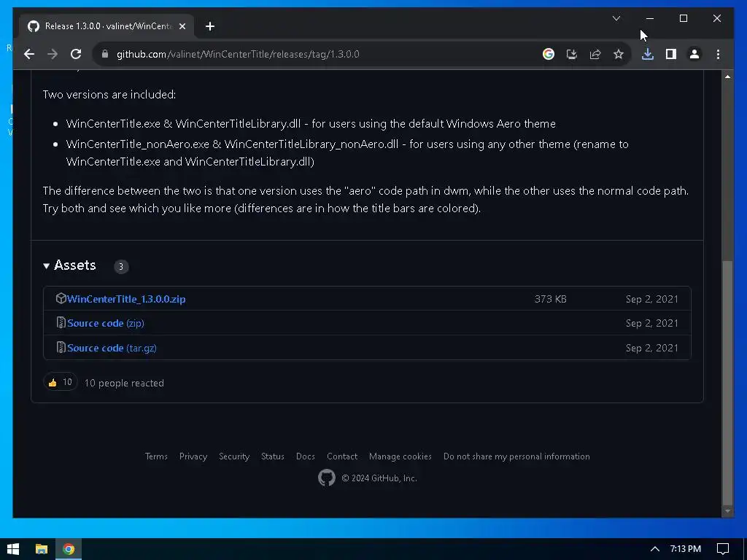Viewport: 747px width, 560px height.
Task: Click the file icon beside Source code (zip)
Action: (x=61, y=323)
